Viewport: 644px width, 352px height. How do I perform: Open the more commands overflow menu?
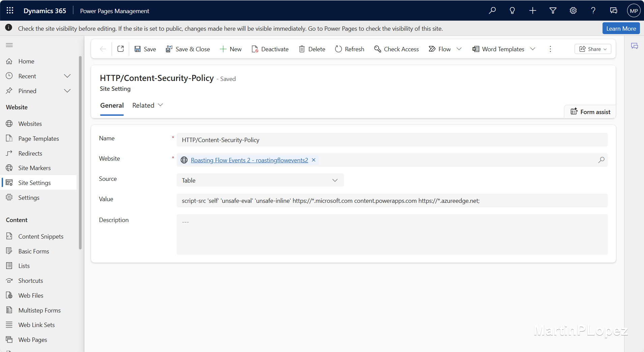tap(550, 49)
